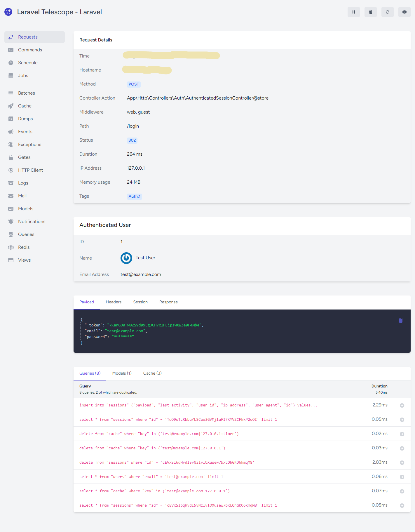The width and height of the screenshot is (415, 532).
Task: Switch to the Session tab
Action: tap(140, 302)
